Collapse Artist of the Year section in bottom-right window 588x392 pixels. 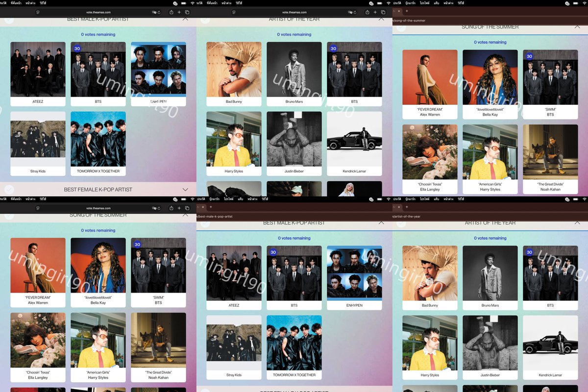[x=577, y=222]
